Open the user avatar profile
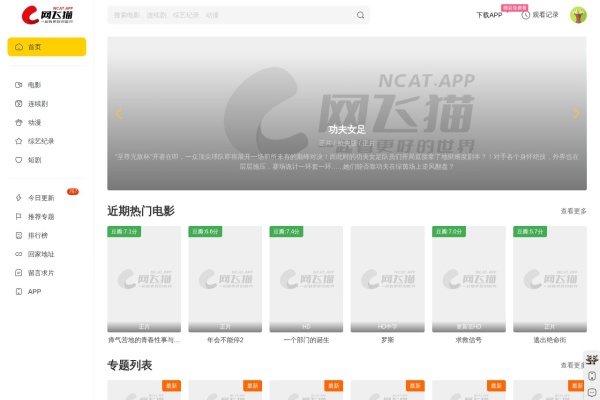 tap(578, 15)
